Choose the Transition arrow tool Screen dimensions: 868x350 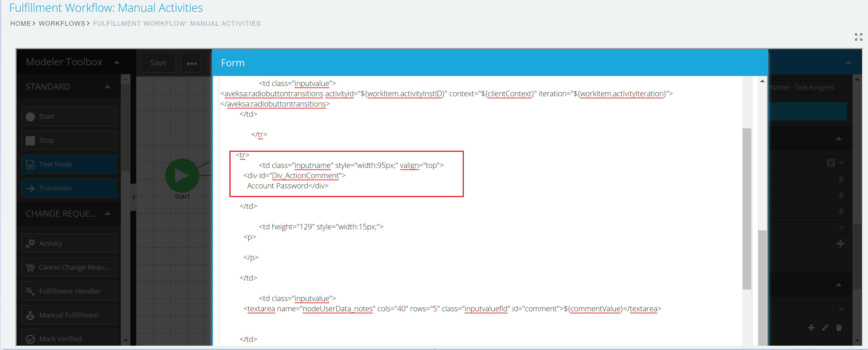pyautogui.click(x=69, y=188)
